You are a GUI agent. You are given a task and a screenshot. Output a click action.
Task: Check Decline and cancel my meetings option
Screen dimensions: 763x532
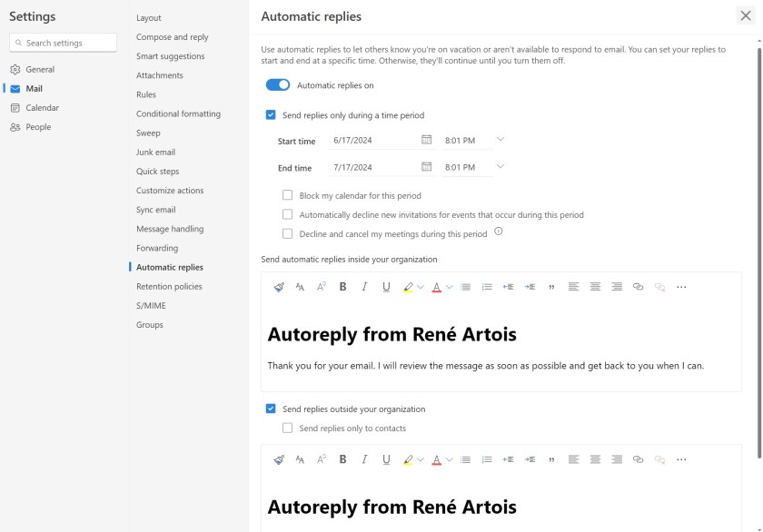pyautogui.click(x=288, y=234)
